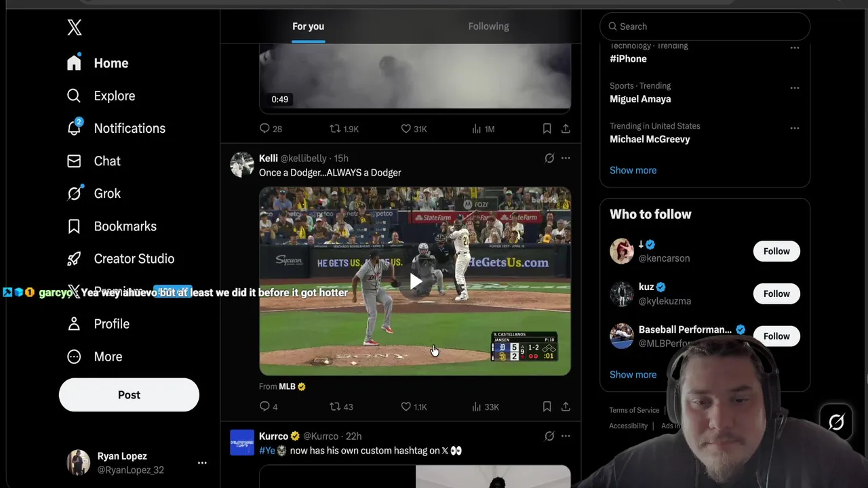Click Grok explain icon on Kurrco's post
This screenshot has width=868, height=488.
[549, 436]
